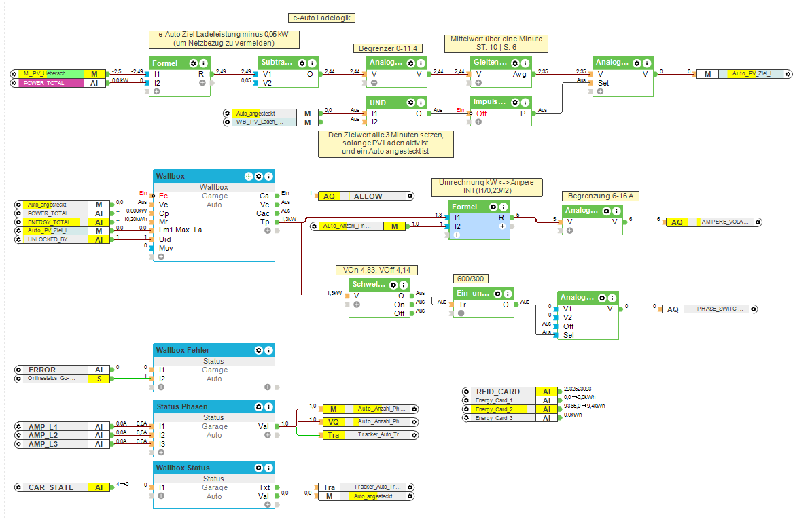Show info of Analog block under Begrenzer 0-11,4

point(421,63)
